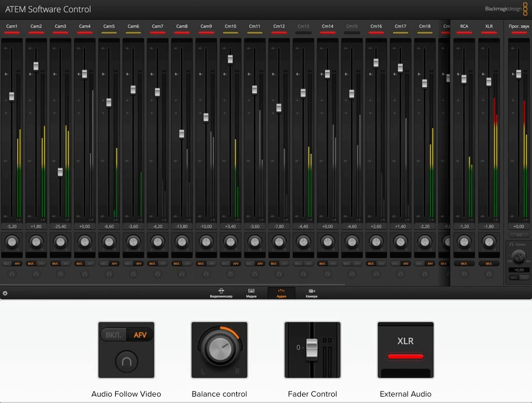
Task: Click the Cm10 headphone solo icon
Action: pos(230,273)
